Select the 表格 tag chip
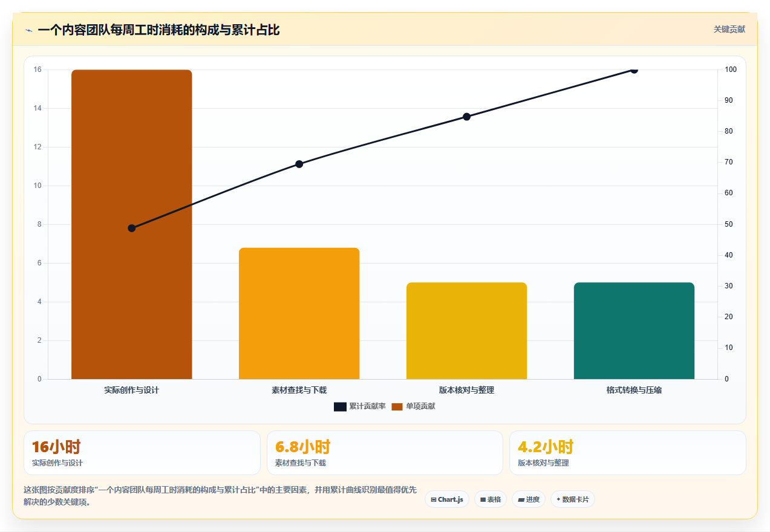Viewport: 770px width, 532px height. click(x=490, y=499)
